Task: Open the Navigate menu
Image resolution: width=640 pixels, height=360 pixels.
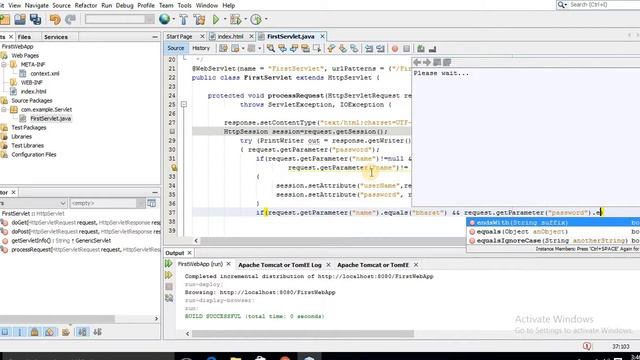Action: click(x=36, y=5)
